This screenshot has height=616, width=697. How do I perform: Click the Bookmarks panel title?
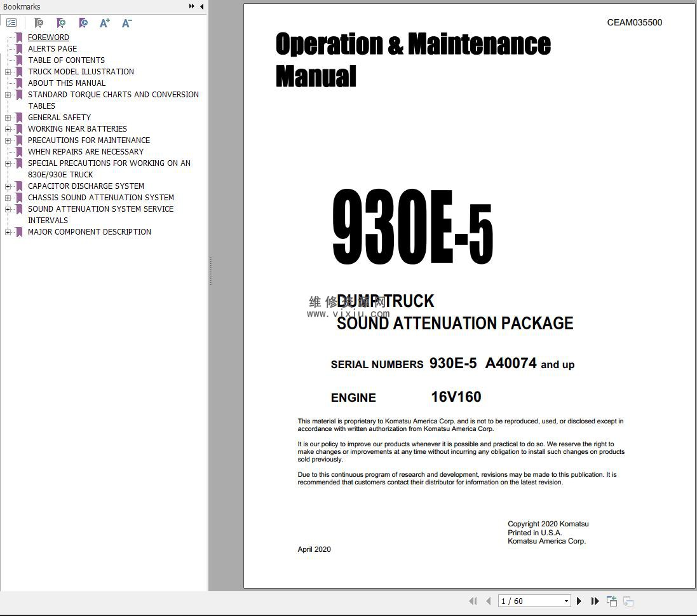coord(22,6)
